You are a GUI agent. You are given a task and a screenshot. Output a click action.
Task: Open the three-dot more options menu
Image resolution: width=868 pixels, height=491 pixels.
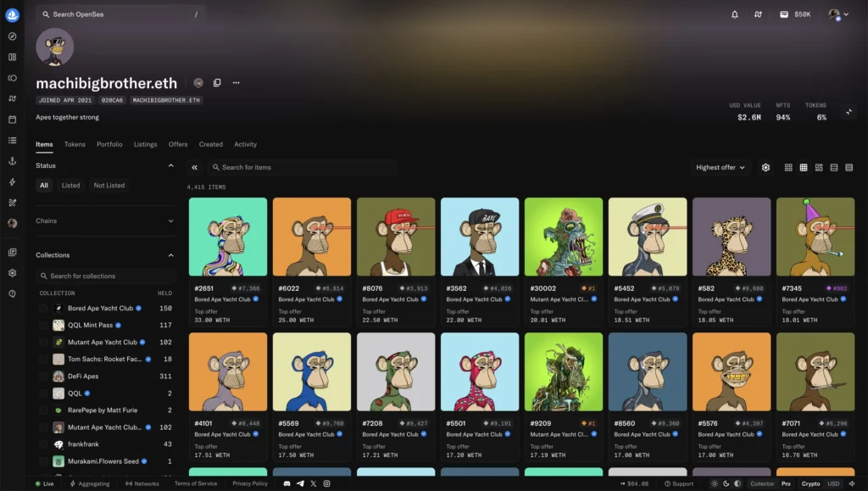[x=236, y=82]
